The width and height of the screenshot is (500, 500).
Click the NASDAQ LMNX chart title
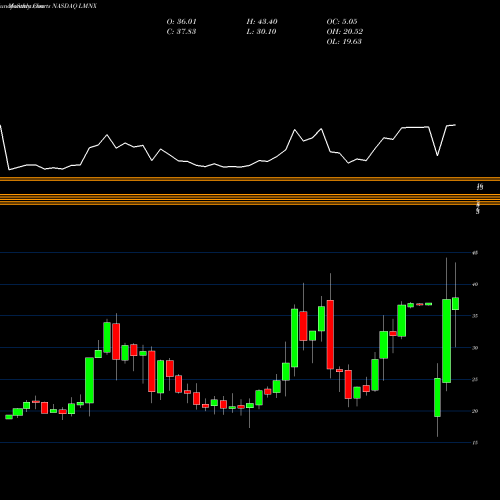click(x=48, y=6)
